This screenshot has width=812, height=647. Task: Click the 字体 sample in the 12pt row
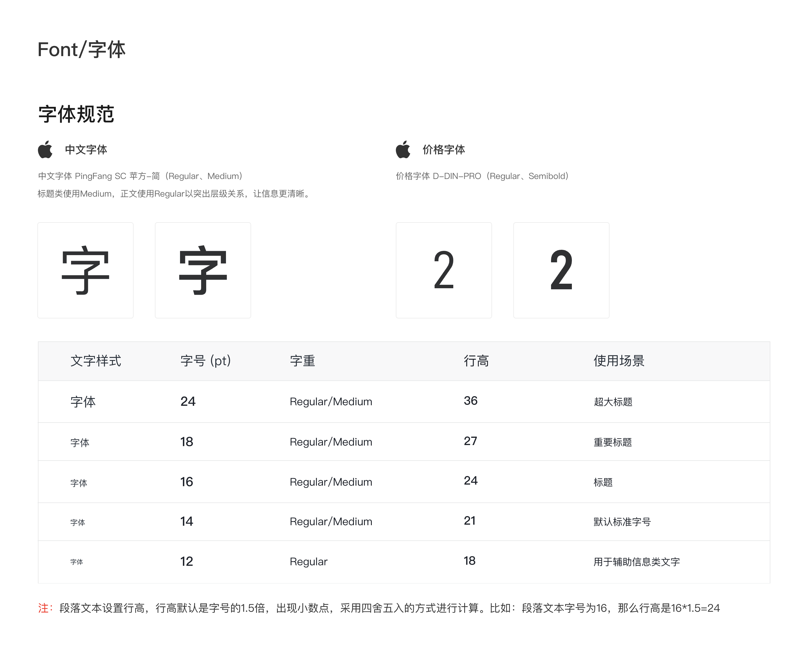(76, 562)
